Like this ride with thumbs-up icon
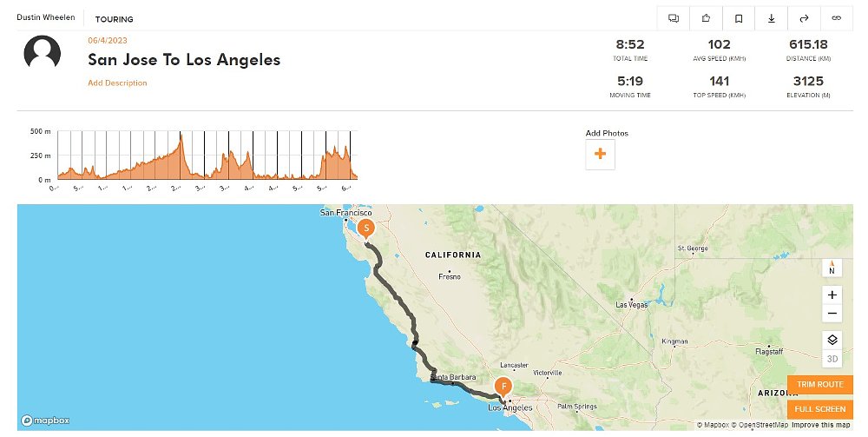Image resolution: width=868 pixels, height=437 pixels. pos(706,17)
